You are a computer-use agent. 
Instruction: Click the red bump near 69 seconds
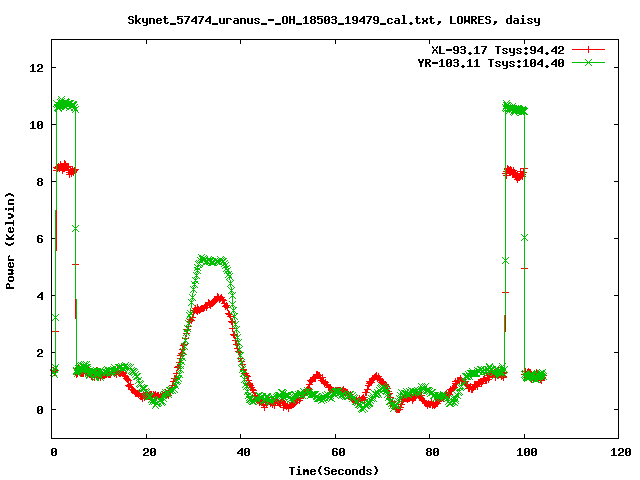click(x=376, y=378)
